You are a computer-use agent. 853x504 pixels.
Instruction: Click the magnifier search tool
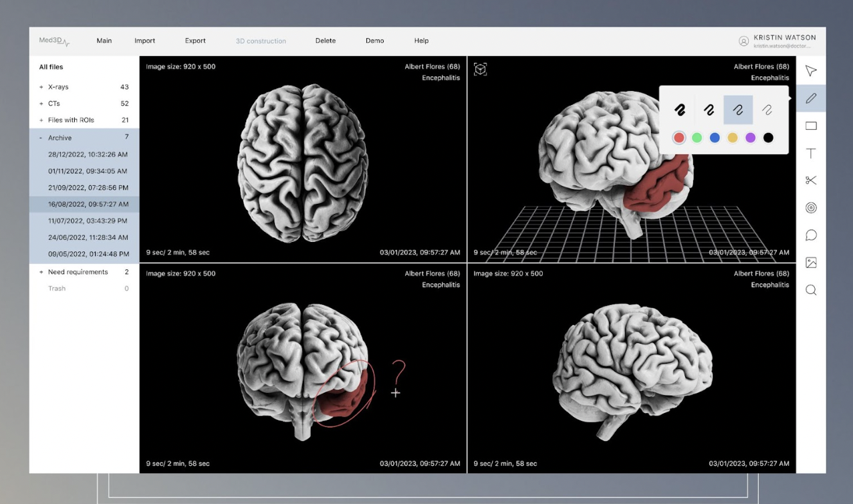pos(811,290)
